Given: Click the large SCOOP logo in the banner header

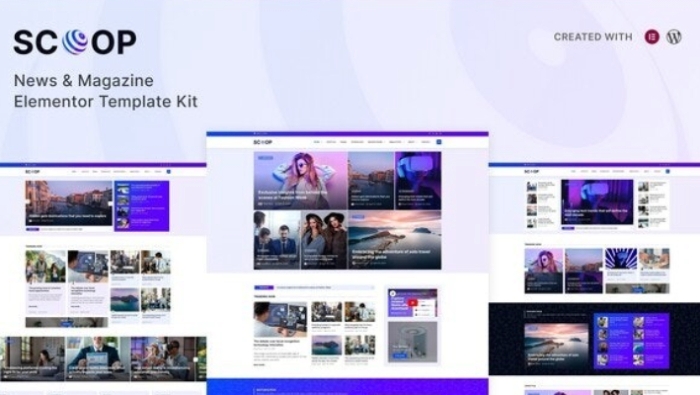Looking at the screenshot, I should point(75,42).
